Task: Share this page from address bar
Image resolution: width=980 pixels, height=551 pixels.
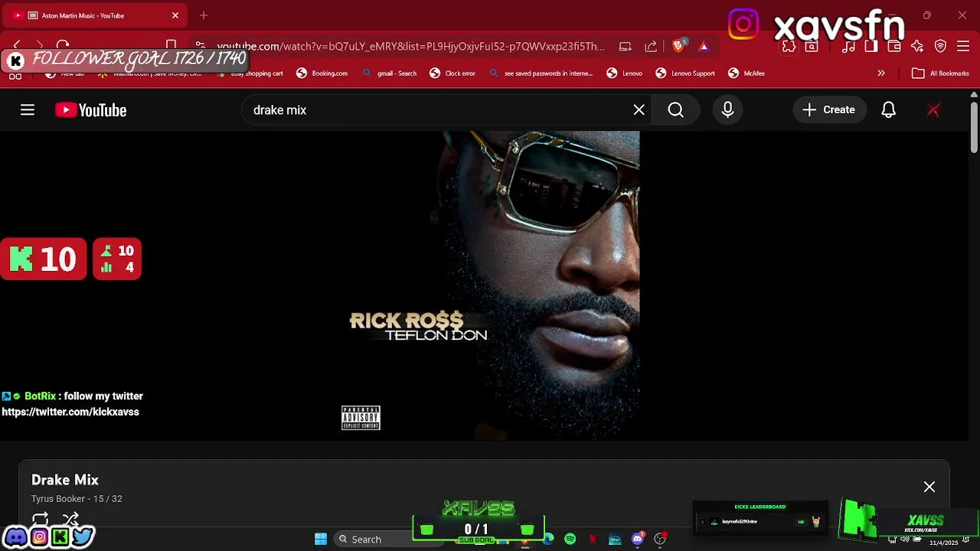Action: click(x=651, y=47)
